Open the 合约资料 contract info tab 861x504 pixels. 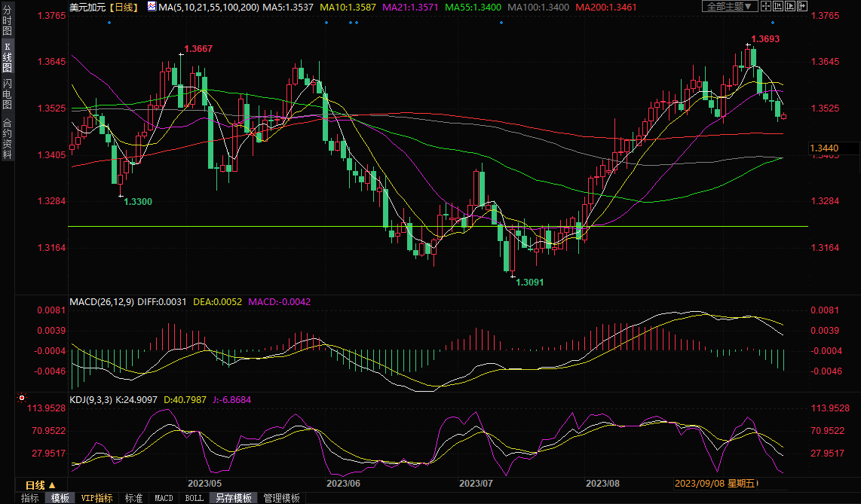[7, 138]
